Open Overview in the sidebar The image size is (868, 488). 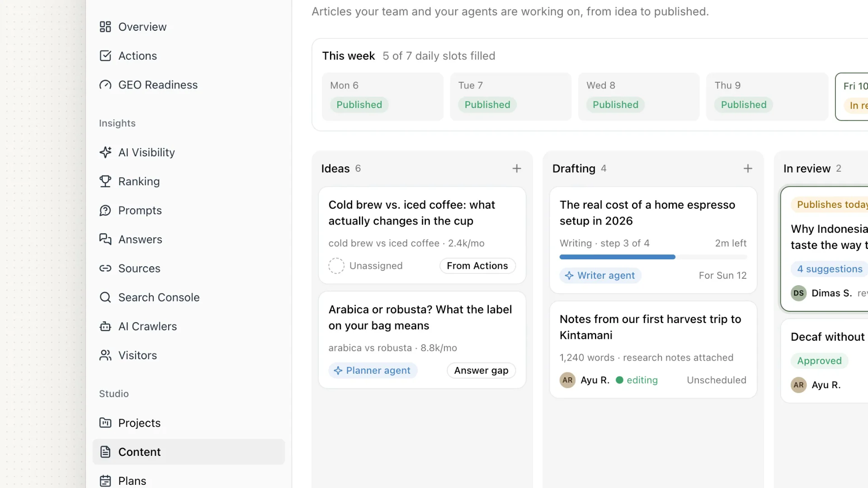(x=189, y=27)
